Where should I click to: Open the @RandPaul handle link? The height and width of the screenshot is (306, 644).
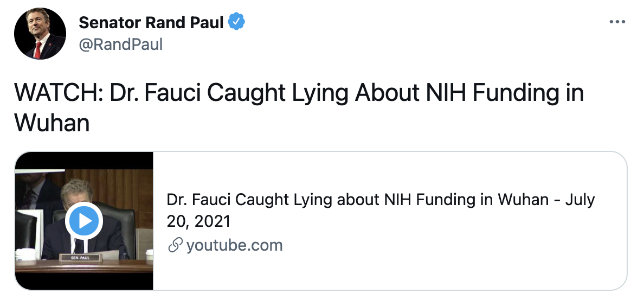pos(120,44)
